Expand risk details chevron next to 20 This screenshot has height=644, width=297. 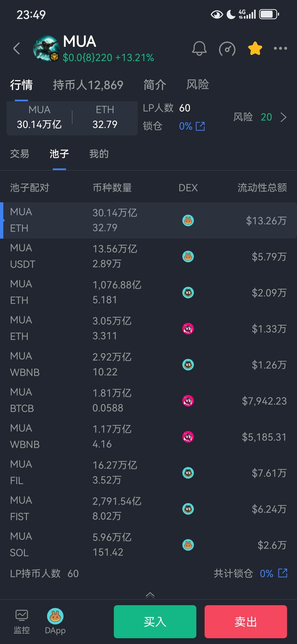point(284,117)
